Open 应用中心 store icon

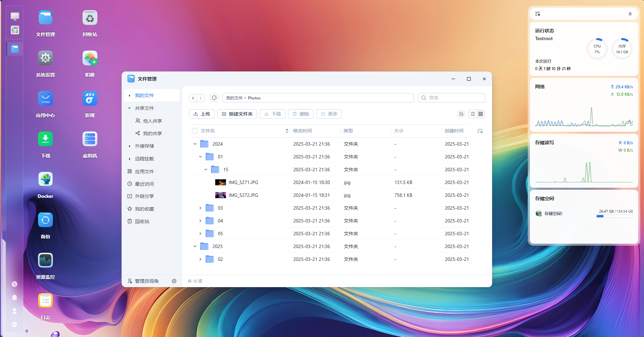45,99
